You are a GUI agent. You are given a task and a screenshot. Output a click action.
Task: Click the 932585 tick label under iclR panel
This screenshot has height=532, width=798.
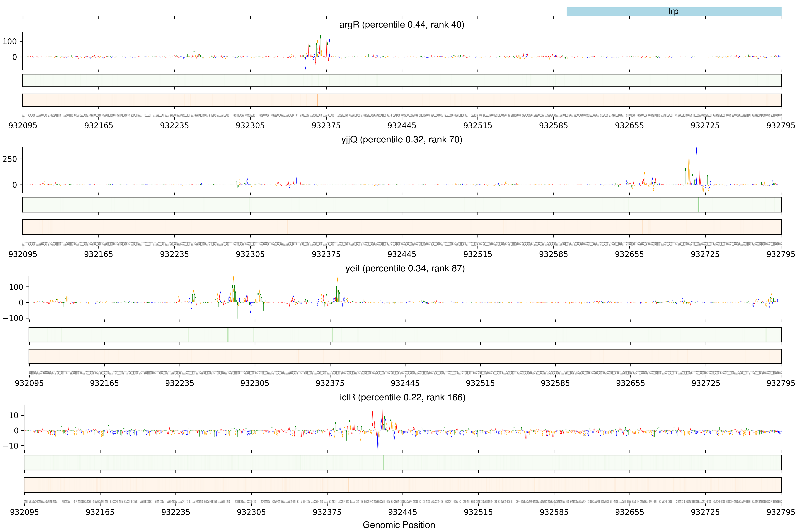tap(554, 512)
